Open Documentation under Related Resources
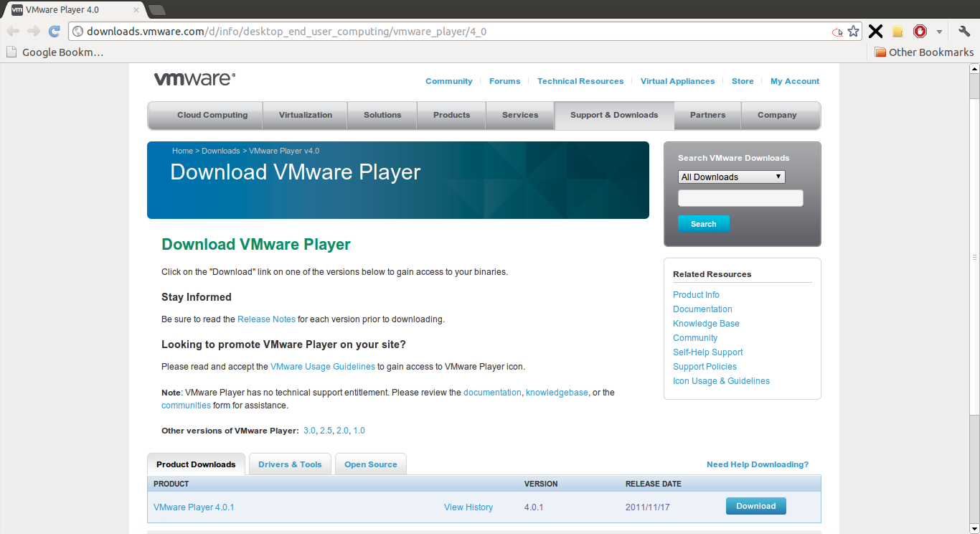Screen dimensions: 980x534 (702, 309)
